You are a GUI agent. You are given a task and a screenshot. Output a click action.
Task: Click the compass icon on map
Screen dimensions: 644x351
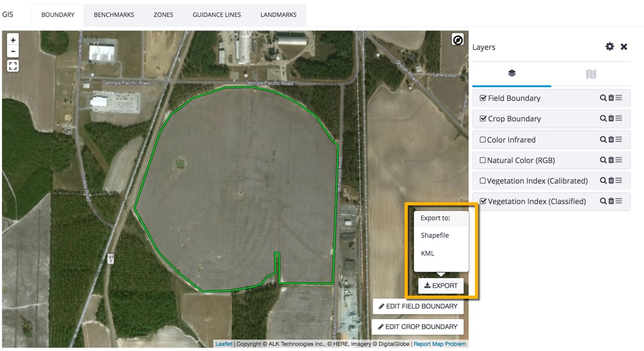[458, 40]
